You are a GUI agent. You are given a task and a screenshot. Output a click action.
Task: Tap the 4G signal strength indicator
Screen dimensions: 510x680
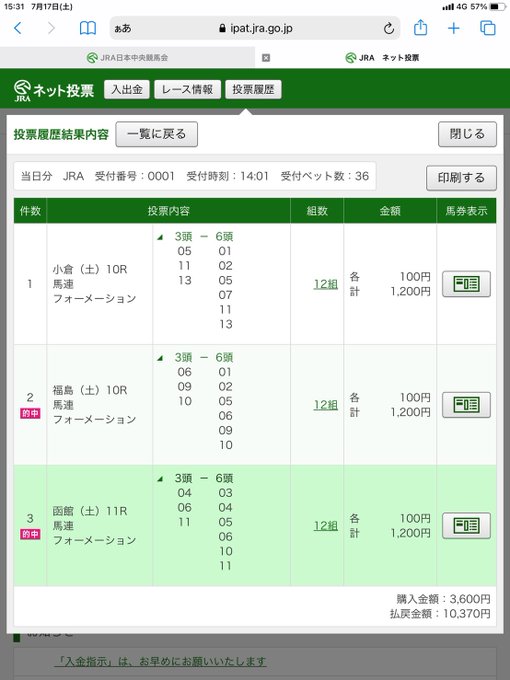pos(454,7)
